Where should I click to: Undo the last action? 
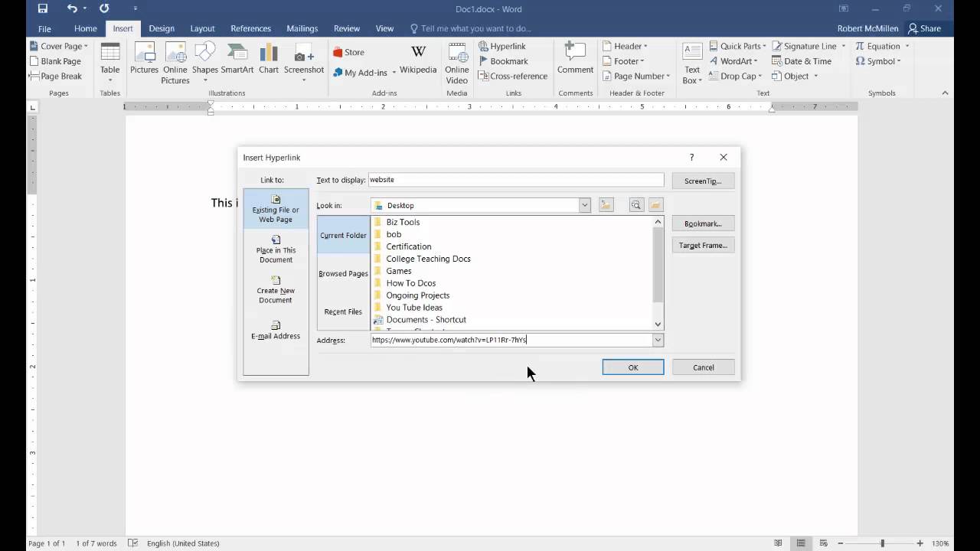[x=72, y=9]
